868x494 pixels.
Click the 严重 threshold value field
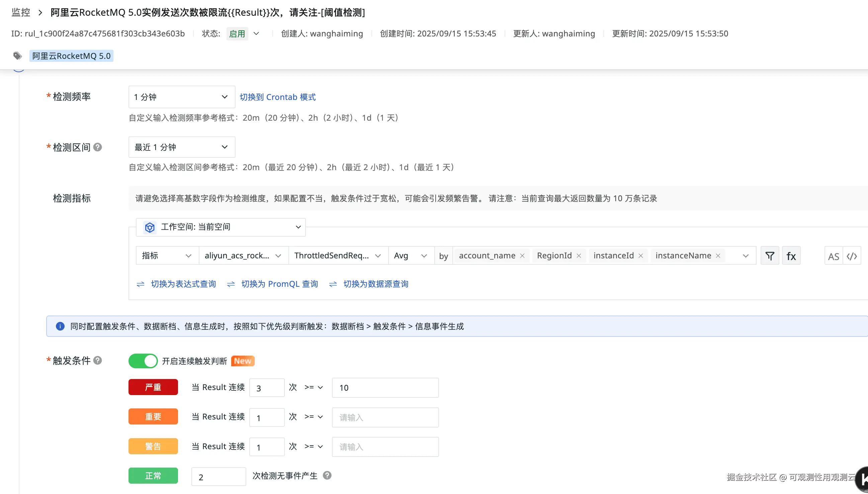(385, 387)
